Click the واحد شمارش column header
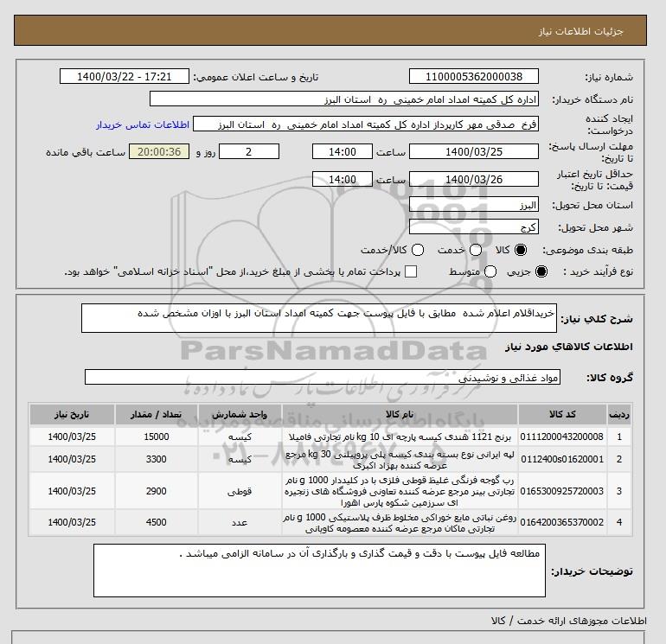Screen dimensions: 666x644 240,415
